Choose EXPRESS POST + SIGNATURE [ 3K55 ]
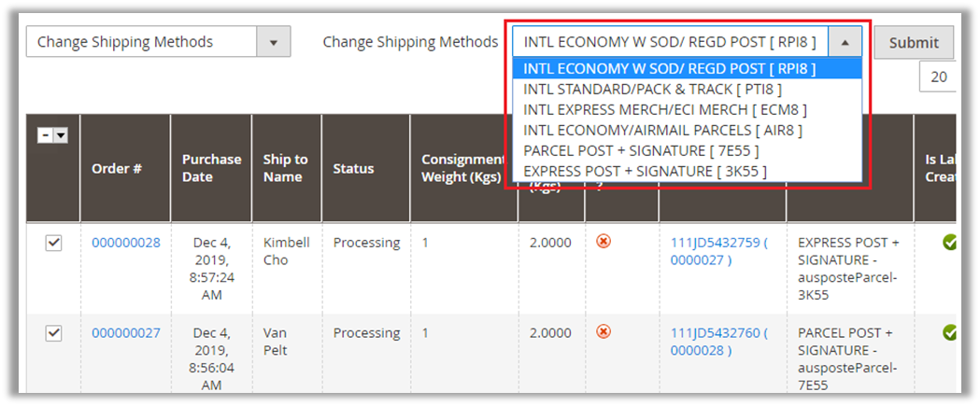Viewport: 980px width, 406px height. click(x=645, y=171)
